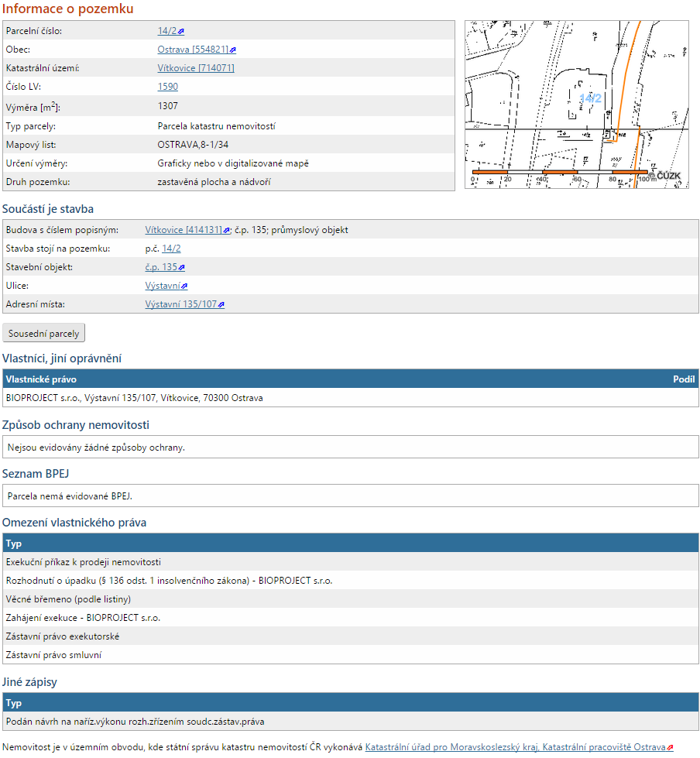The height and width of the screenshot is (758, 700).
Task: Click the Součástí je stavba heading
Action: coord(48,209)
